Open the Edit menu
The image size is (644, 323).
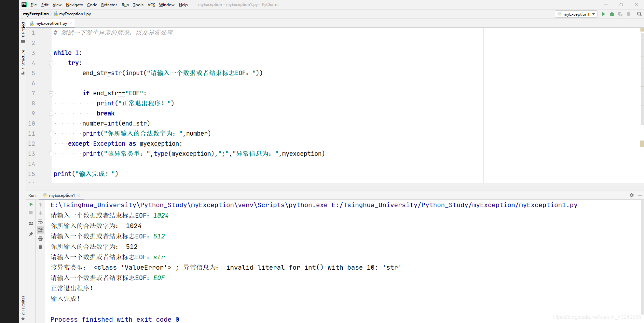[45, 5]
